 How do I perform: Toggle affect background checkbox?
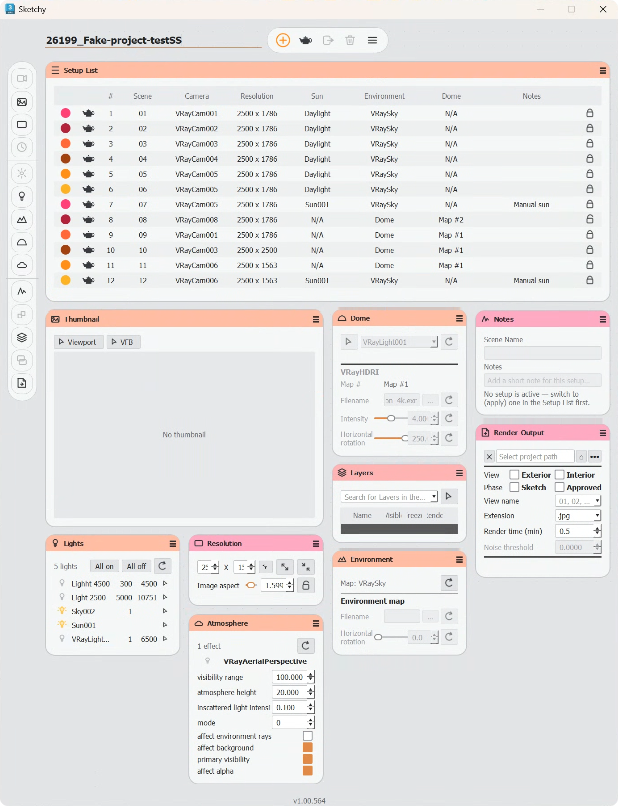click(308, 747)
